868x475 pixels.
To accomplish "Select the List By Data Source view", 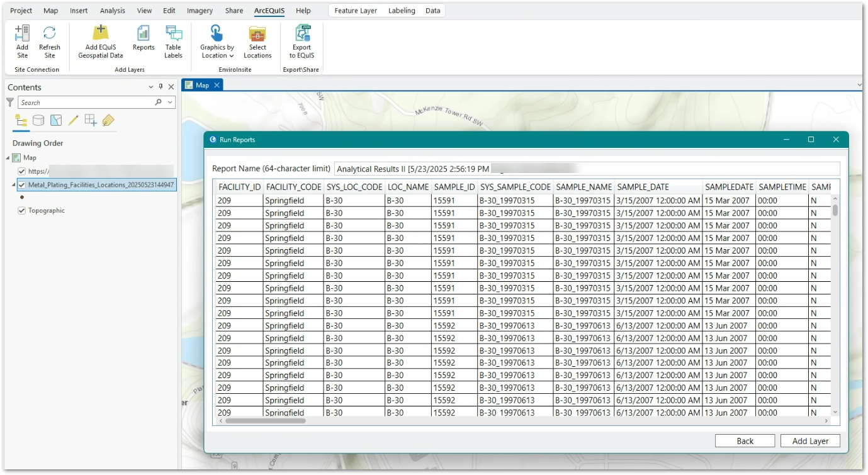I will pos(38,120).
